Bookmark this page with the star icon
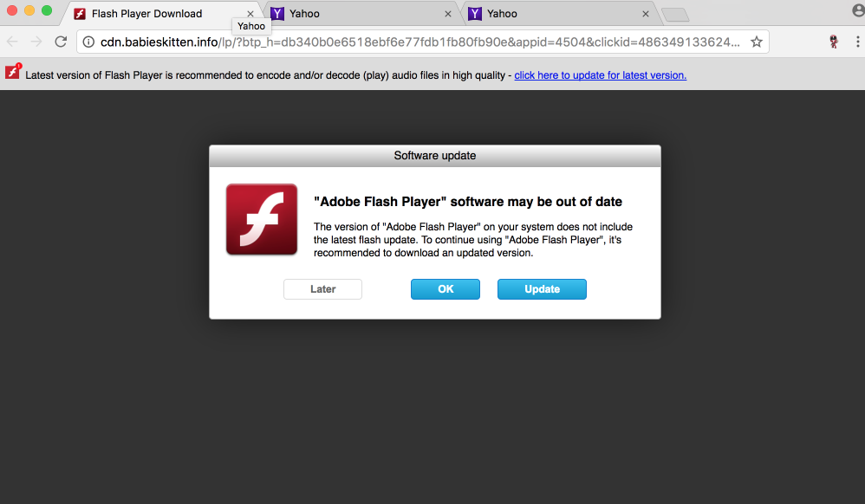This screenshot has width=865, height=504. tap(757, 42)
